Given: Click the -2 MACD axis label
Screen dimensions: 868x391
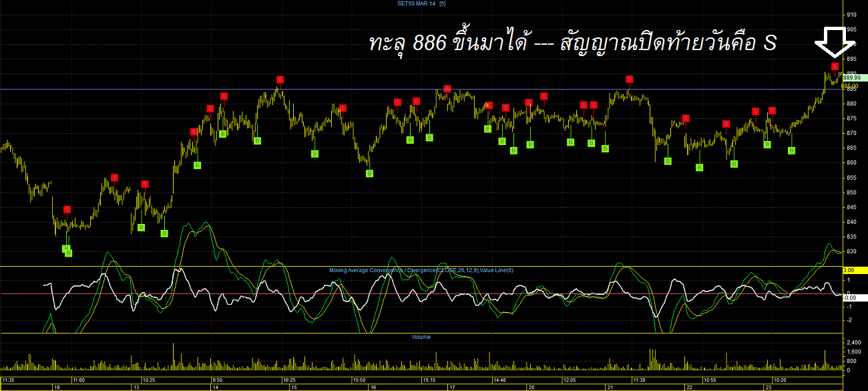Looking at the screenshot, I should click(x=849, y=321).
